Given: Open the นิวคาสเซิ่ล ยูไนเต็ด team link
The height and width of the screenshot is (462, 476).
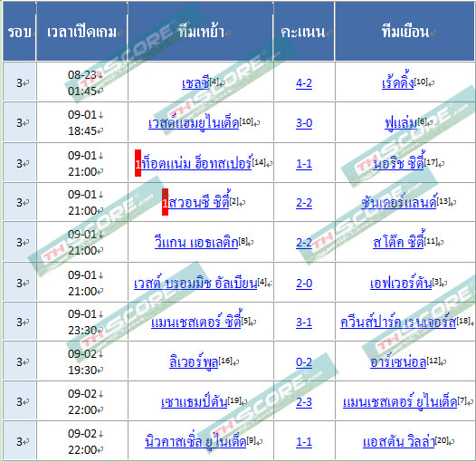Looking at the screenshot, I should (195, 441).
